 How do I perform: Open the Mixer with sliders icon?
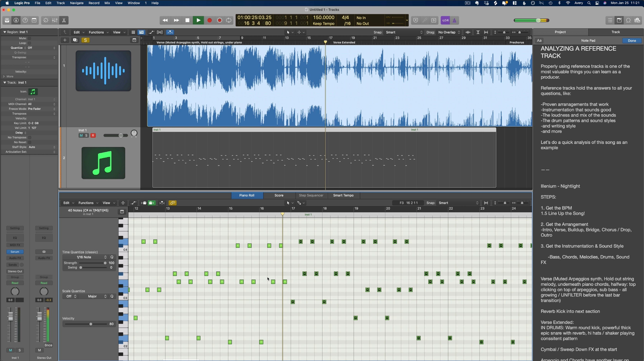click(55, 20)
